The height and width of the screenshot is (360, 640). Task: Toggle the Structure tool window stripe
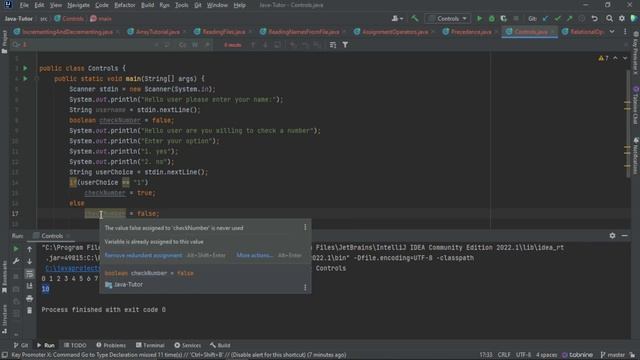click(4, 320)
